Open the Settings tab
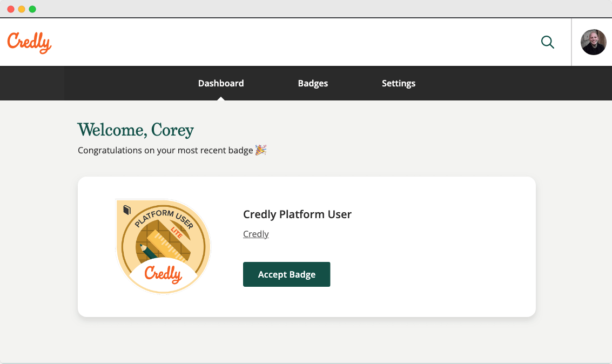 tap(399, 84)
